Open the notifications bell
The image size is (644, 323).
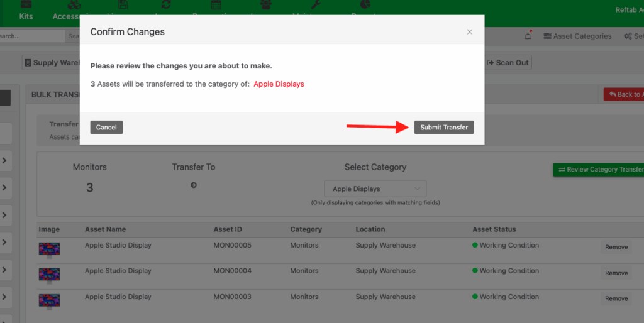[528, 36]
